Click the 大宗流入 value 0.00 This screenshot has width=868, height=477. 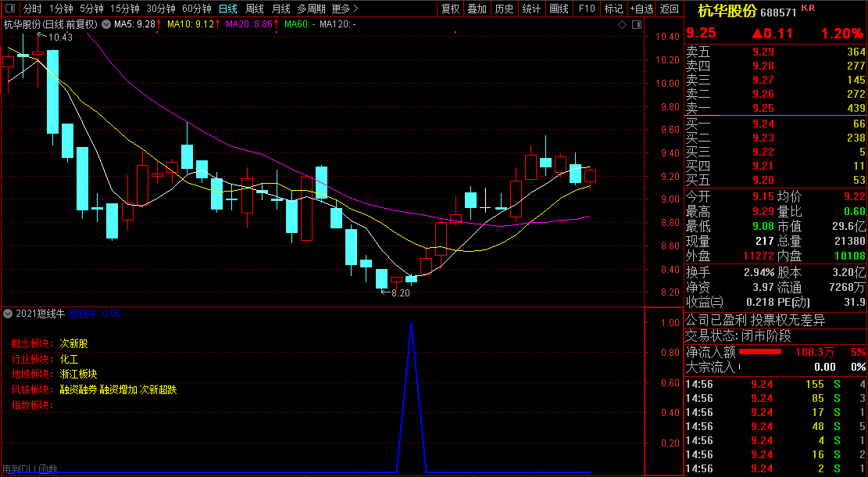click(x=825, y=367)
